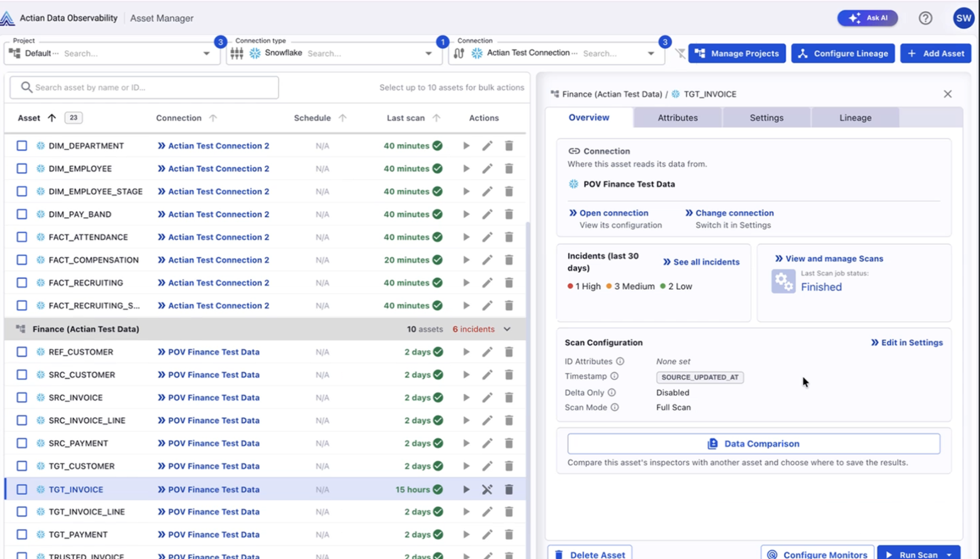Open Run Scan options dropdown arrow
The height and width of the screenshot is (559, 980).
949,555
